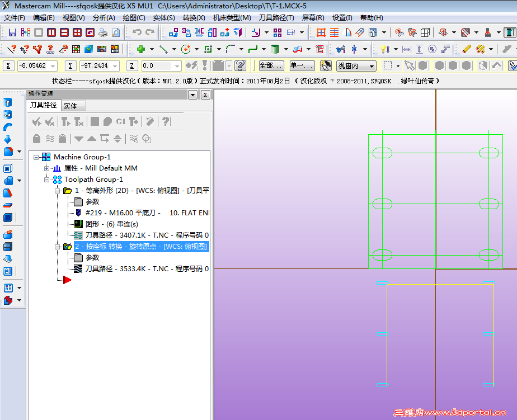Switch to the Toolpaths tab
517x420 pixels.
(44, 105)
